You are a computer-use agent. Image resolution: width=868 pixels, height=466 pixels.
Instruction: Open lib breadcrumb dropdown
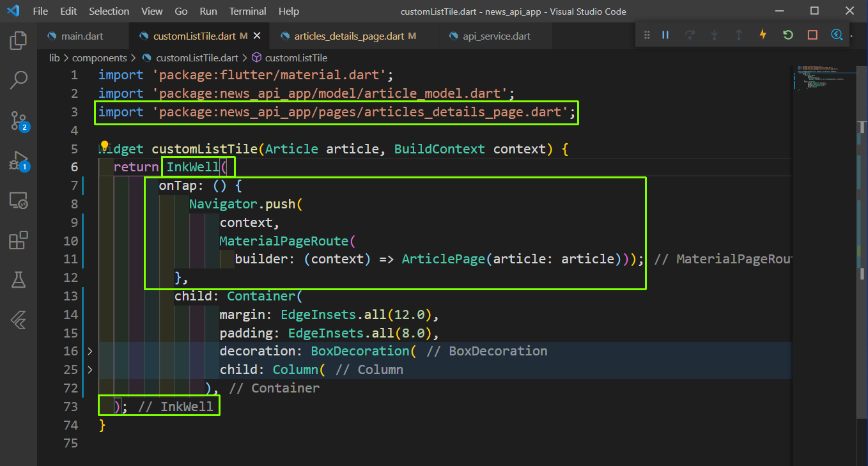click(54, 58)
